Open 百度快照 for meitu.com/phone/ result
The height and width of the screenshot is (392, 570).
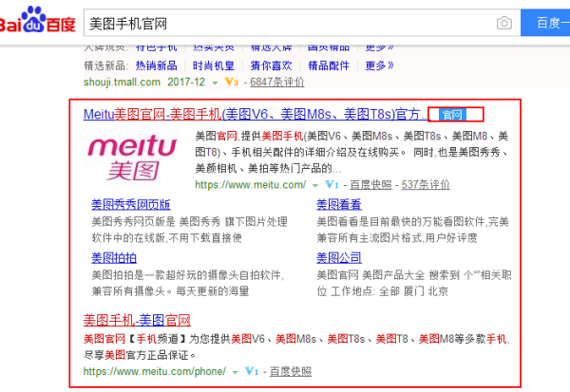coord(291,372)
